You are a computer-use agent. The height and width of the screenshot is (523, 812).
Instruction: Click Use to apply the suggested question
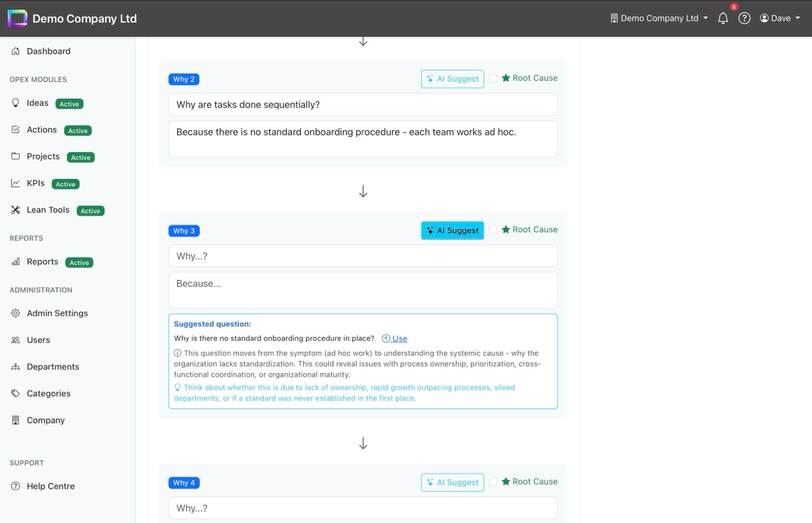point(395,338)
